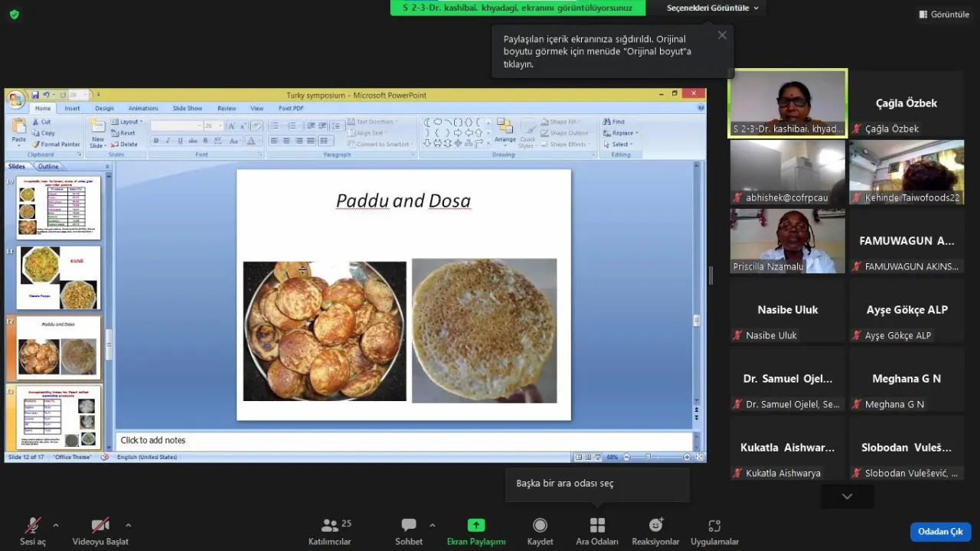Click Find in Editing group
The height and width of the screenshot is (551, 980).
click(x=613, y=122)
